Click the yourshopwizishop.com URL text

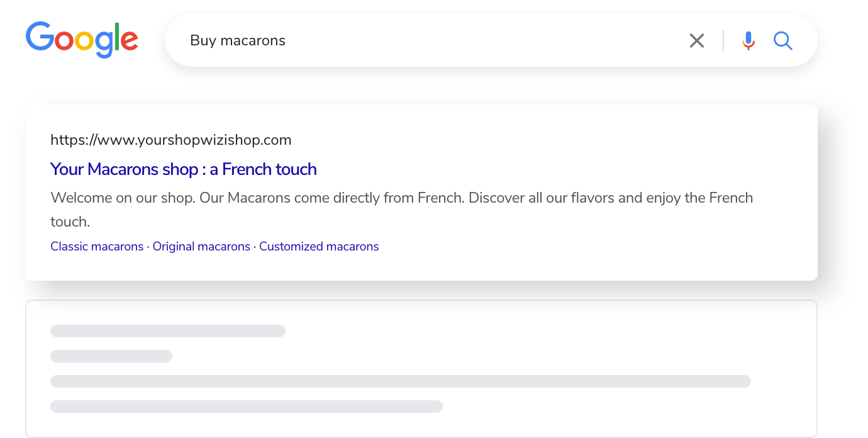click(x=170, y=140)
